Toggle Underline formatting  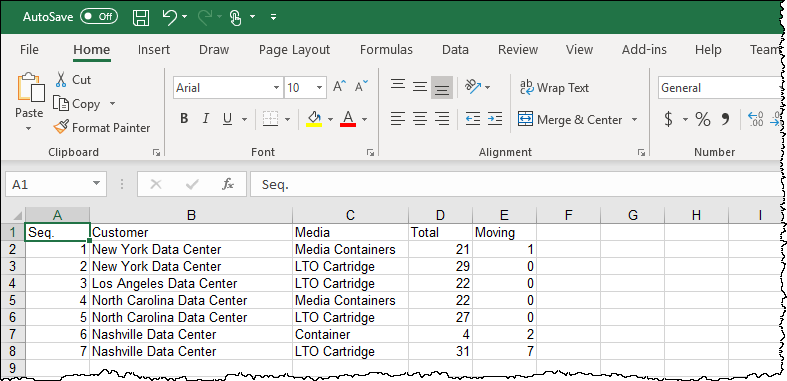pyautogui.click(x=227, y=119)
